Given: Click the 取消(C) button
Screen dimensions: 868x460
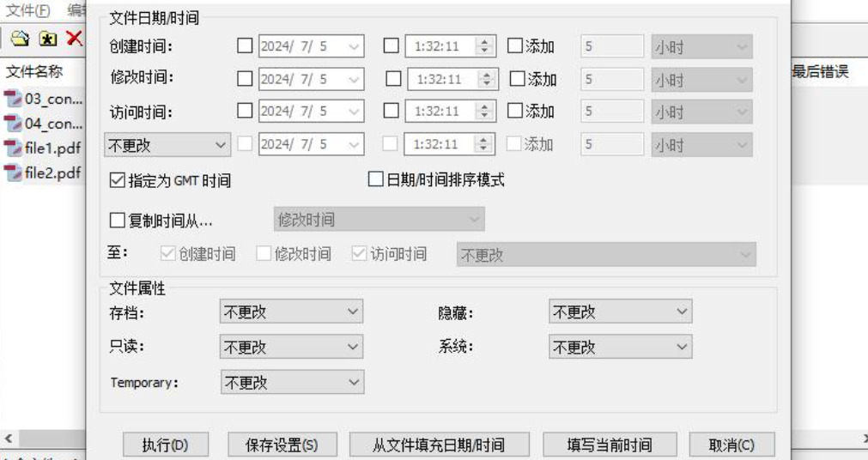Looking at the screenshot, I should pos(731,445).
